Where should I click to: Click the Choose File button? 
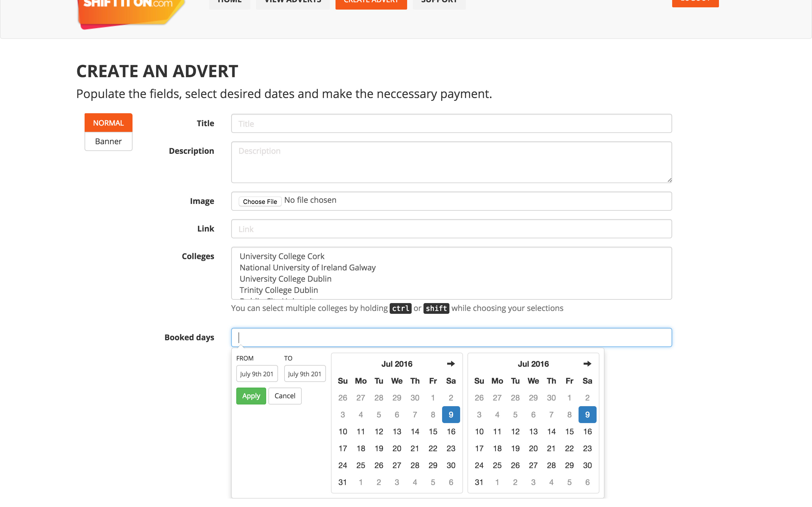260,201
